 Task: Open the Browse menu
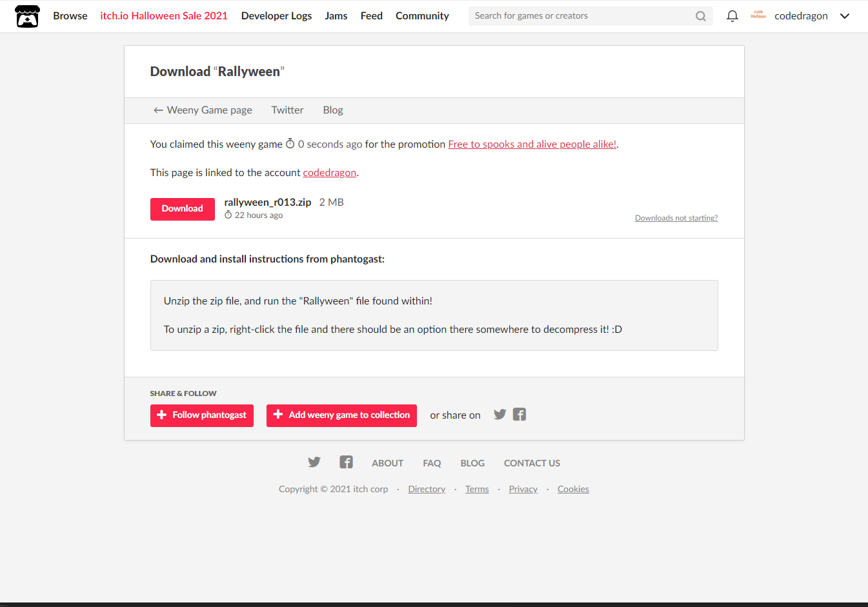click(70, 16)
